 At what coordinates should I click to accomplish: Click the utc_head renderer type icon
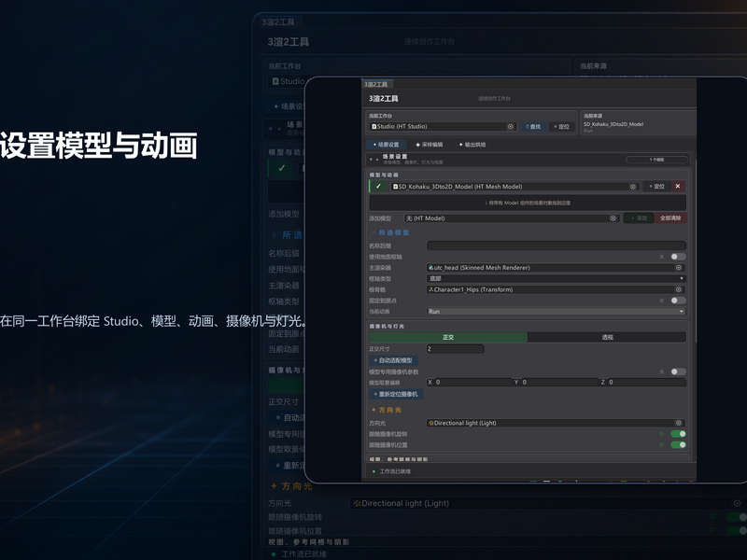point(430,268)
